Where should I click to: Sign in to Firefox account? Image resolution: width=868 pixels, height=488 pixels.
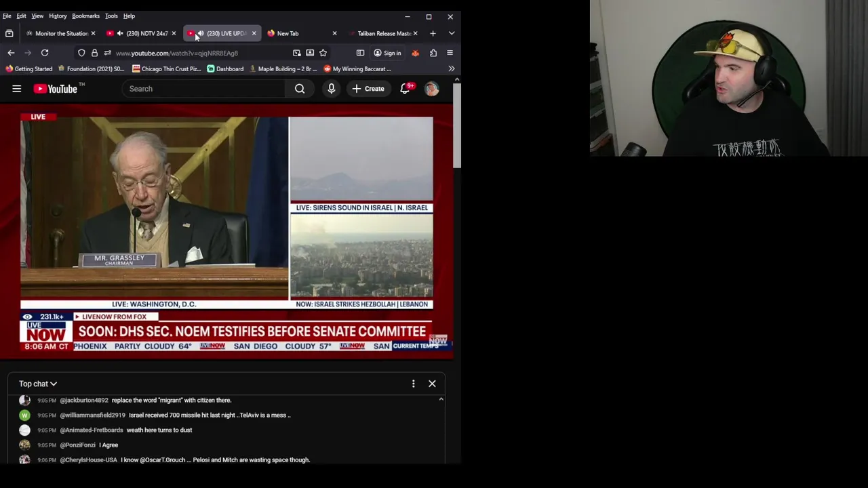(x=387, y=53)
